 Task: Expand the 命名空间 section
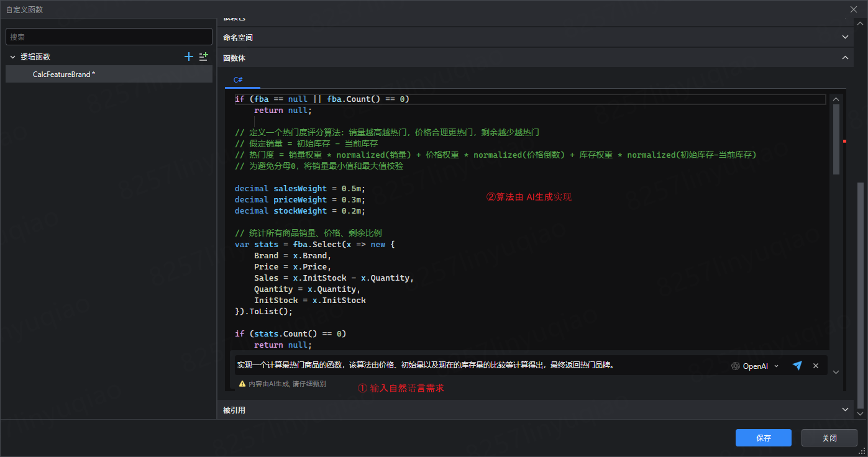click(x=844, y=37)
